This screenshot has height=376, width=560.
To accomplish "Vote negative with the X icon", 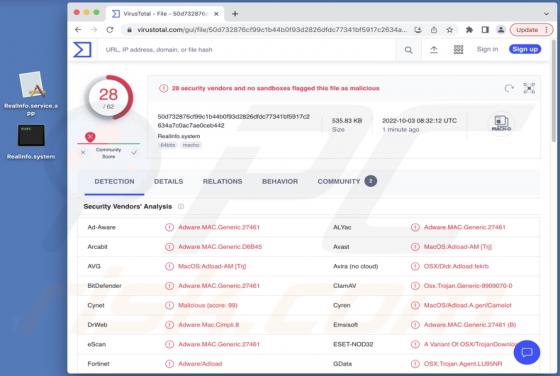I will [83, 152].
